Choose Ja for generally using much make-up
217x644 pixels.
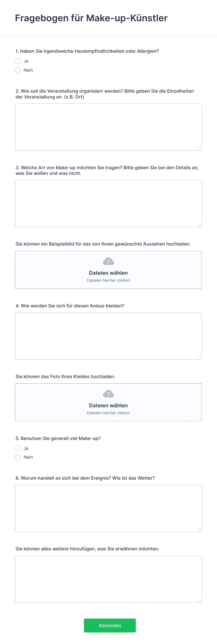pyautogui.click(x=18, y=448)
